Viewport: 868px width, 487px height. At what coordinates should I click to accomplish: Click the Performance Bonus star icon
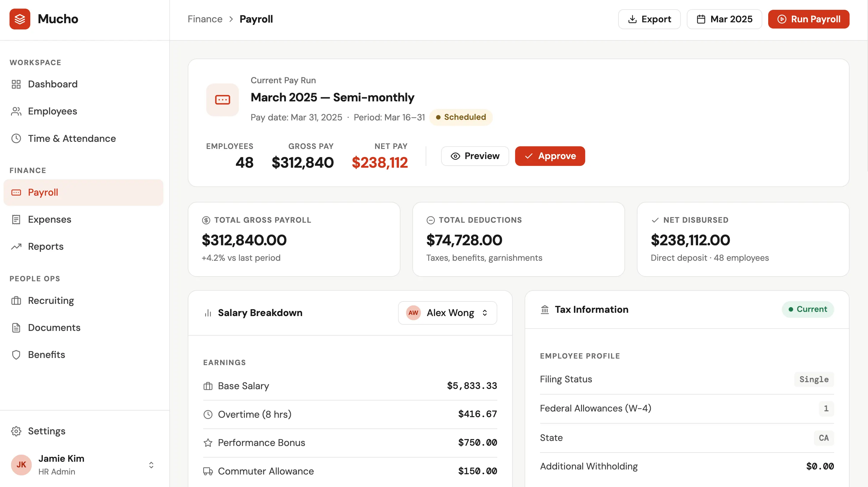[208, 442]
